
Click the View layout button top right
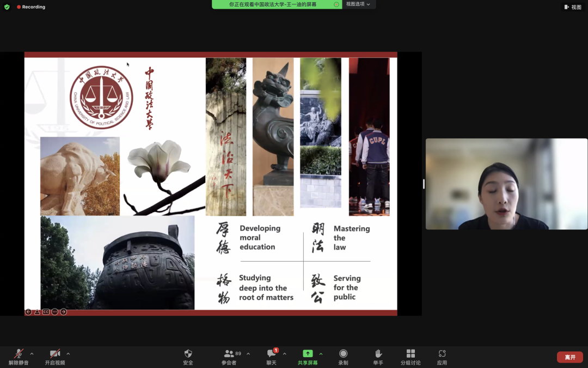pos(573,7)
